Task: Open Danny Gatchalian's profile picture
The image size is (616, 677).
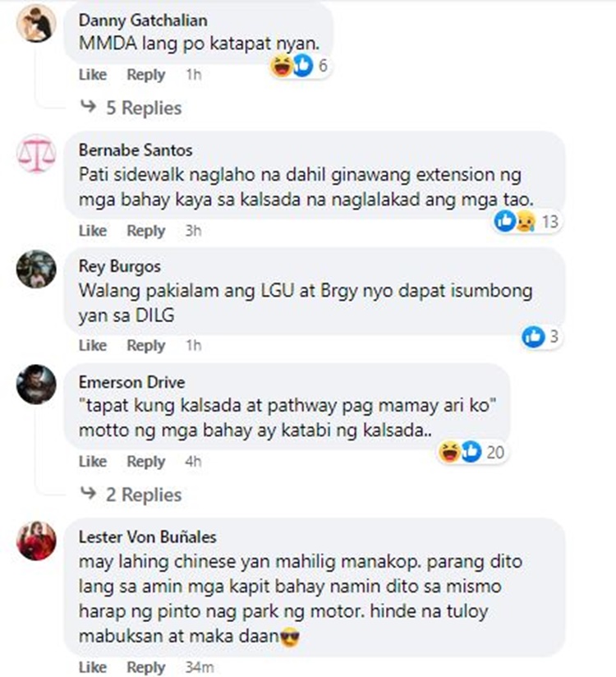Action: point(36,23)
